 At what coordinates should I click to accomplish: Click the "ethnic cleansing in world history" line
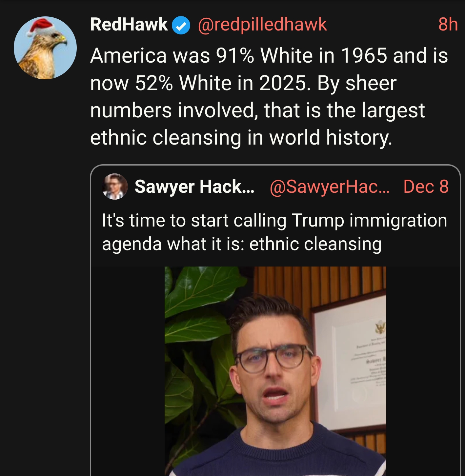[x=241, y=137]
